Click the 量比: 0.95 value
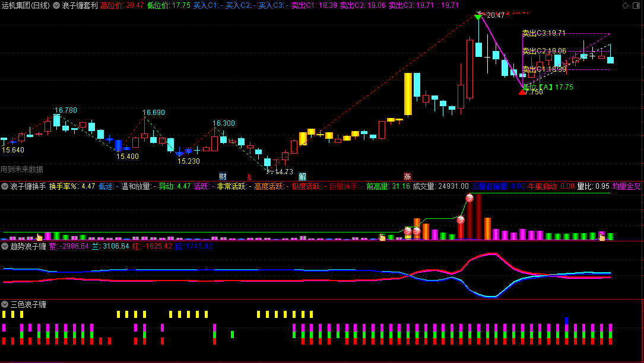 click(593, 186)
